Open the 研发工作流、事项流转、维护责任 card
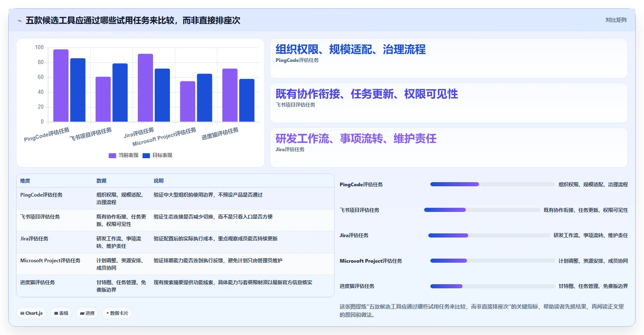 448,147
